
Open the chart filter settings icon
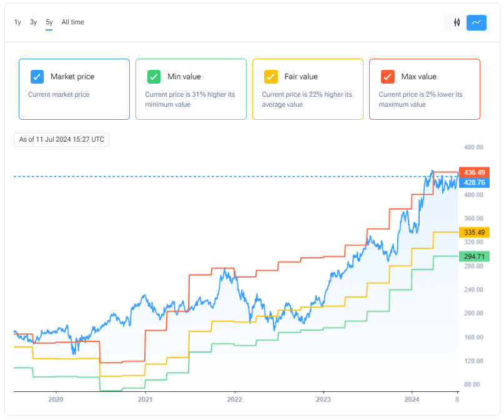456,22
